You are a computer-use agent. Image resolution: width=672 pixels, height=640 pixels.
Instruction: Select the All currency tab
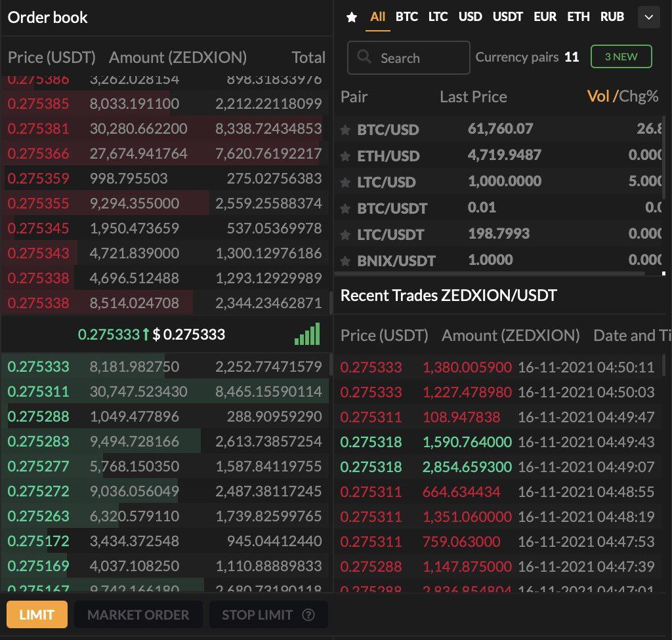[x=377, y=16]
